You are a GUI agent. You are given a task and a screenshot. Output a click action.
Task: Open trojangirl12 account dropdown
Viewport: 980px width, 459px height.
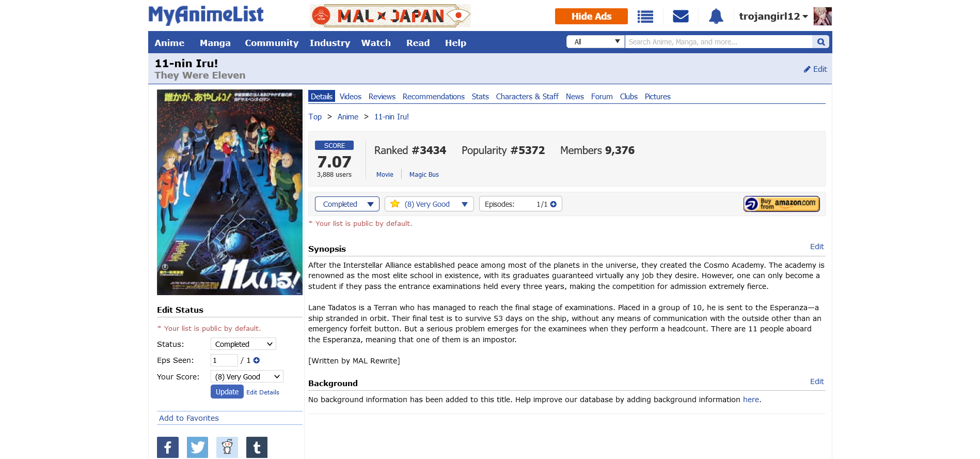click(x=773, y=17)
